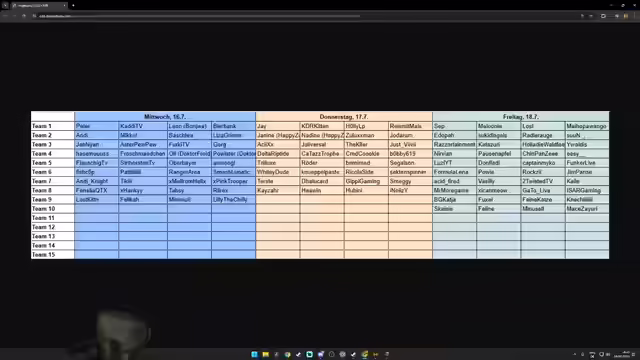Select the 'Team 14' row label

coord(53,245)
